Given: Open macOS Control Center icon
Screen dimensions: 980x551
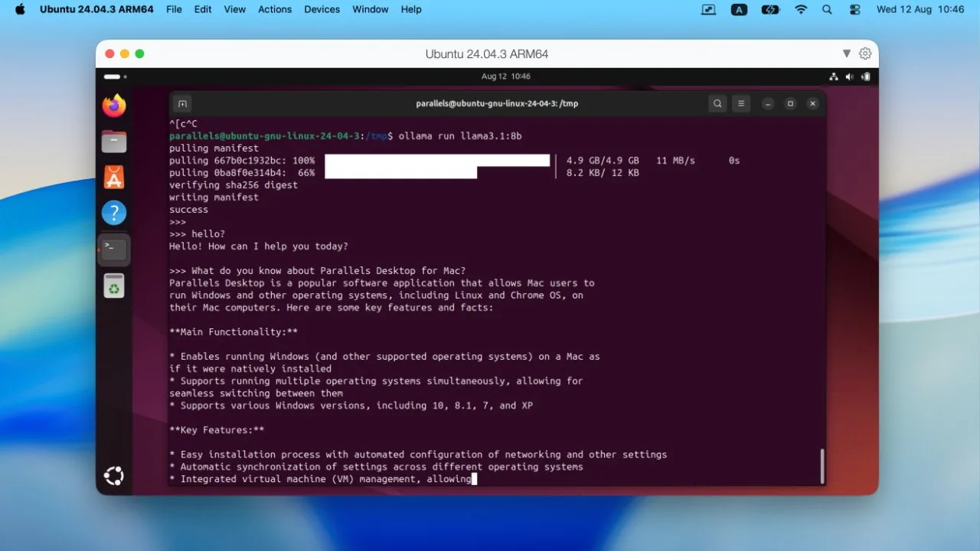Looking at the screenshot, I should [855, 9].
